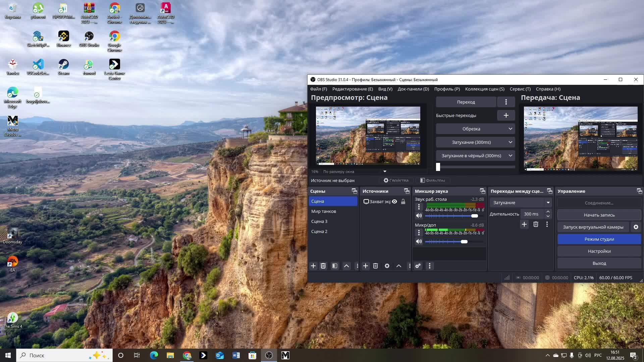Toggle lock on Захват экрана source
This screenshot has width=644, height=362.
click(x=403, y=201)
